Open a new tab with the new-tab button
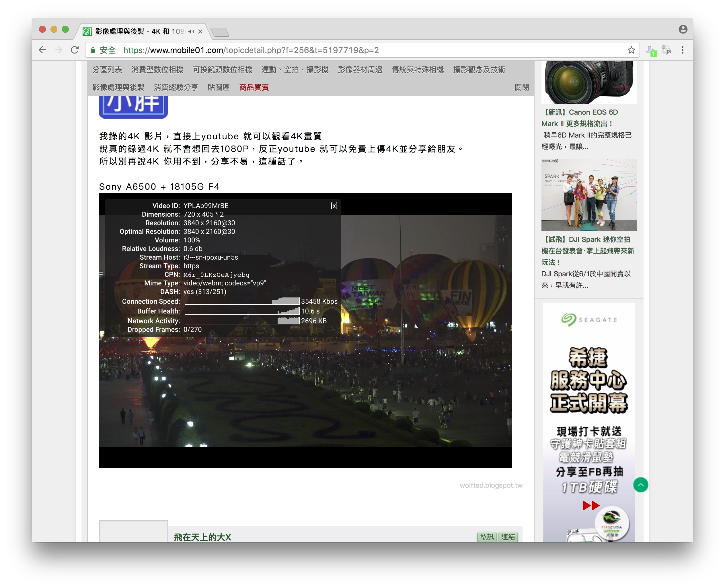Screen dimensions: 725x588 tap(220, 32)
